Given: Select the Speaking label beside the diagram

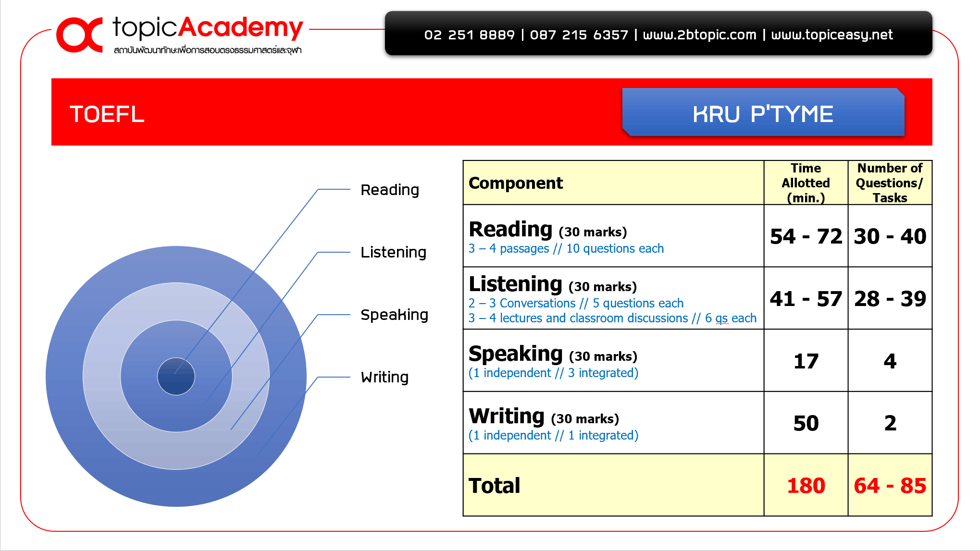Looking at the screenshot, I should coord(394,315).
